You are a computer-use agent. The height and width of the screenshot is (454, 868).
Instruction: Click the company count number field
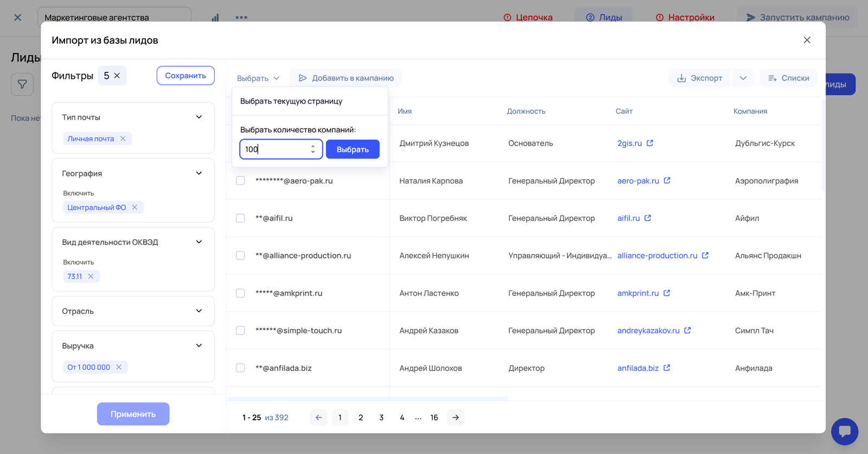[x=275, y=149]
